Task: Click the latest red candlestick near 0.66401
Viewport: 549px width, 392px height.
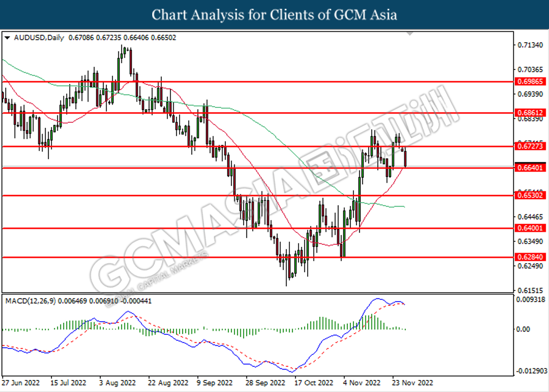Action: pyautogui.click(x=405, y=158)
